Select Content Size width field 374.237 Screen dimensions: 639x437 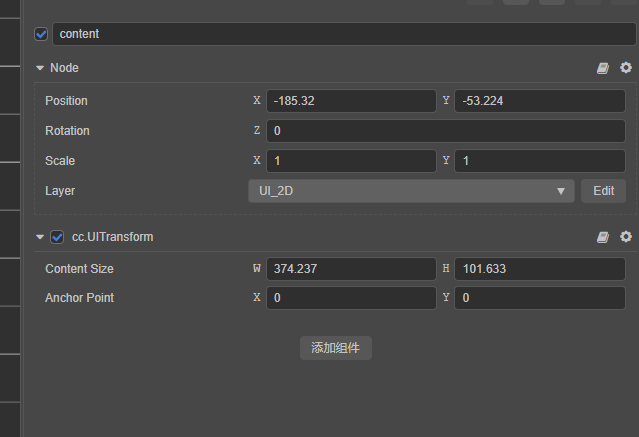click(351, 269)
